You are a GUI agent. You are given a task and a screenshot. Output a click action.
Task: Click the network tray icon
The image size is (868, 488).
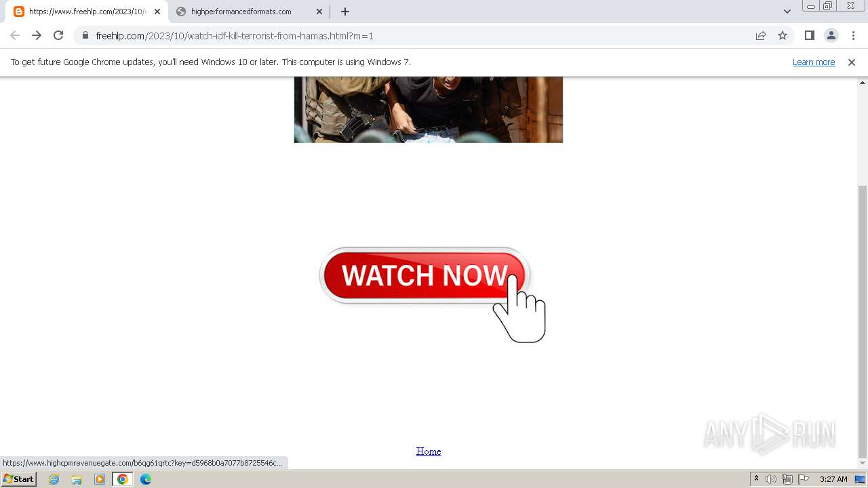point(787,479)
